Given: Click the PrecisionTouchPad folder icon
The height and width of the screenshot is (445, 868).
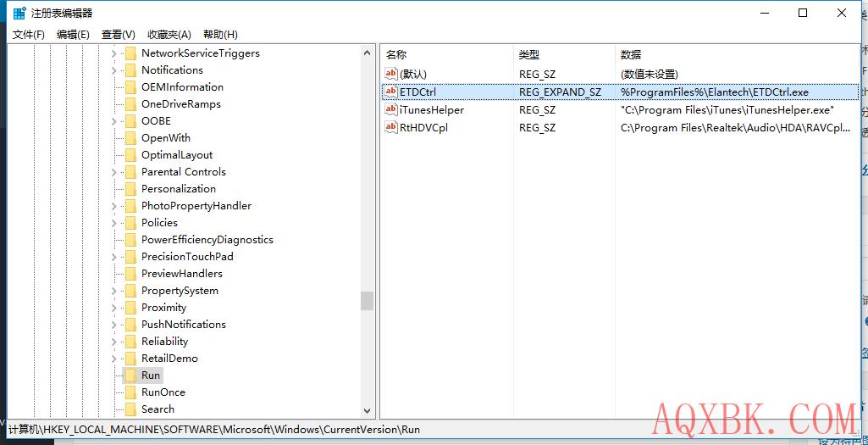Looking at the screenshot, I should click(130, 257).
